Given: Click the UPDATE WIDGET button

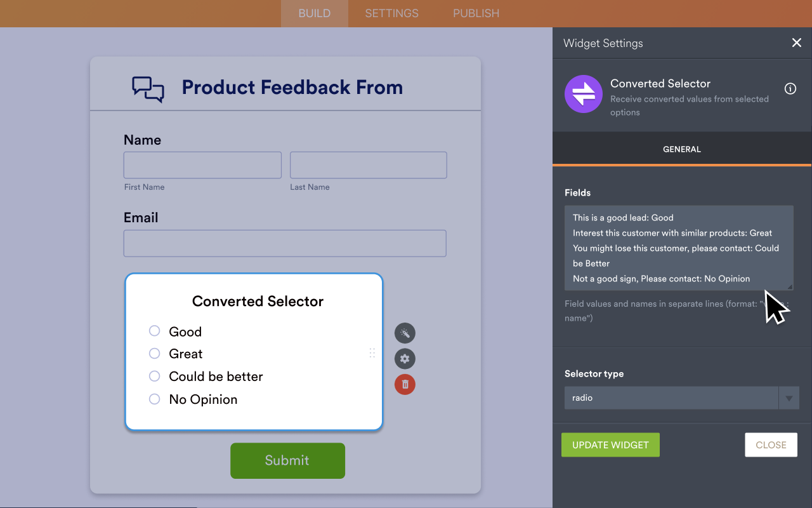Looking at the screenshot, I should click(x=610, y=444).
